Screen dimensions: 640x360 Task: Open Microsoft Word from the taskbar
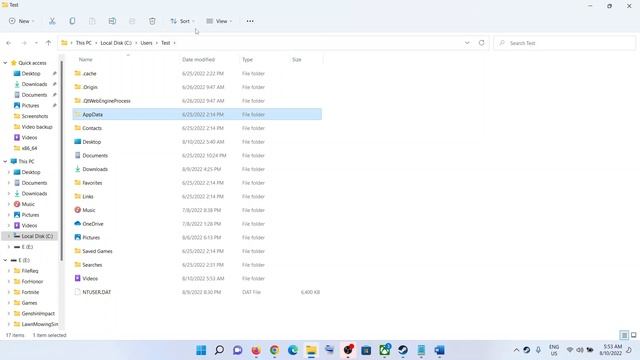click(440, 350)
